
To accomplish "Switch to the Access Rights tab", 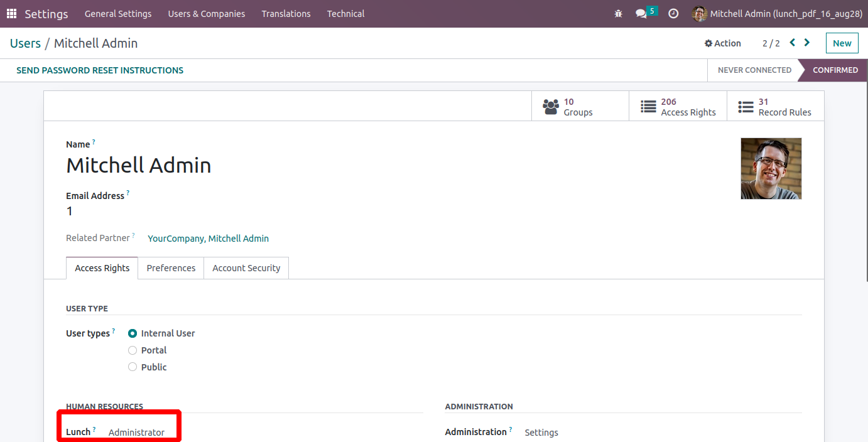I will 102,268.
